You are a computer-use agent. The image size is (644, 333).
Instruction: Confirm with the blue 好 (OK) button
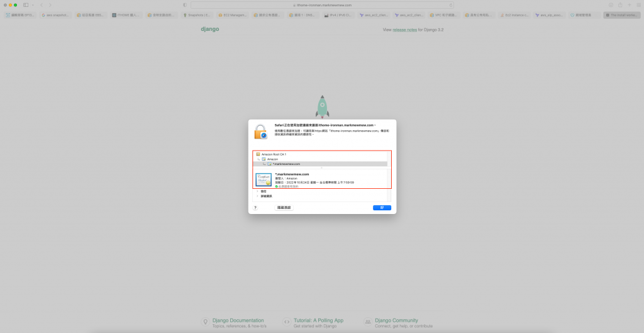pyautogui.click(x=382, y=208)
